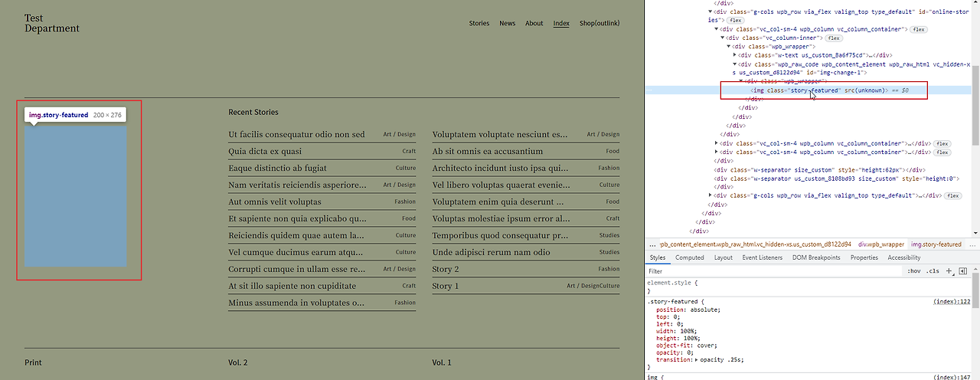Screen dimensions: 980x380
Task: Open story 'Aut omnis velit voluptas'
Action: (275, 201)
